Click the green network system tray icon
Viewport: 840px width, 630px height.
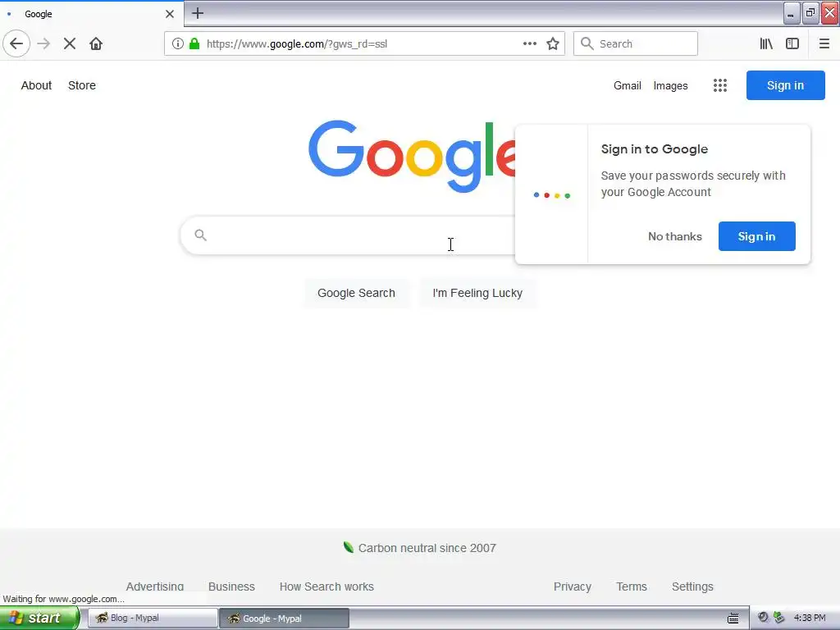coord(779,618)
